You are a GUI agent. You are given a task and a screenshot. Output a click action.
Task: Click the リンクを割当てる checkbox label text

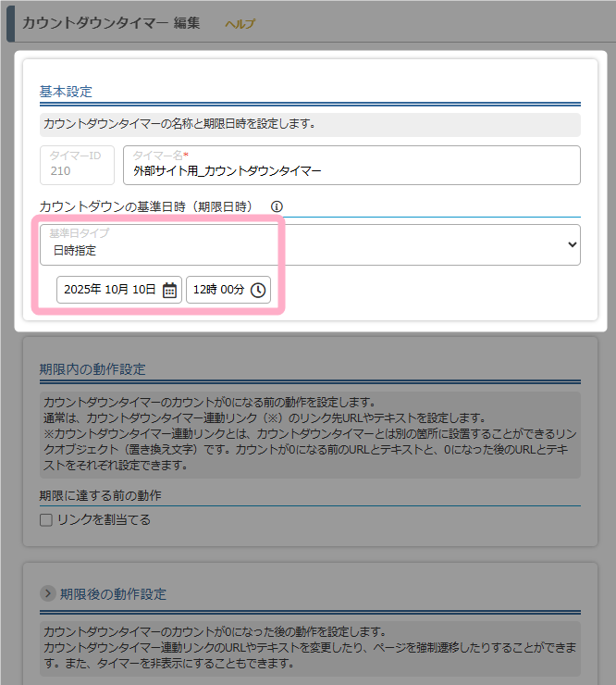click(x=104, y=520)
